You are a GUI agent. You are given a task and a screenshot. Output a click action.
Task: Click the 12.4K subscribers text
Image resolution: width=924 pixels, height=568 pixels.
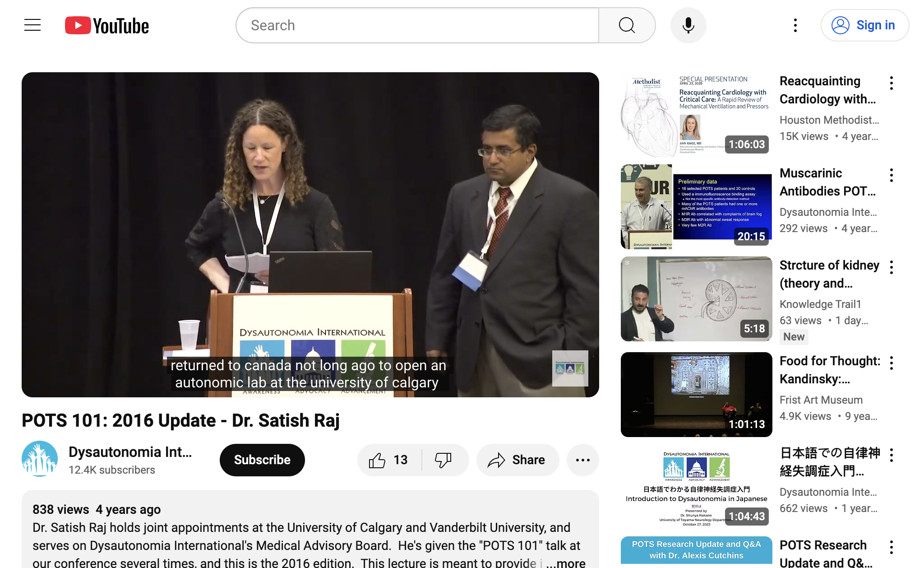(x=112, y=470)
